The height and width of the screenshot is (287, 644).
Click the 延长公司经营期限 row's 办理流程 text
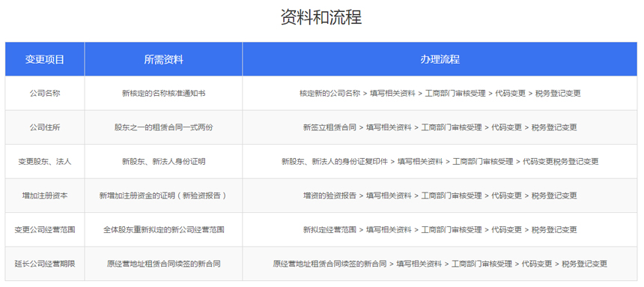[x=440, y=264]
